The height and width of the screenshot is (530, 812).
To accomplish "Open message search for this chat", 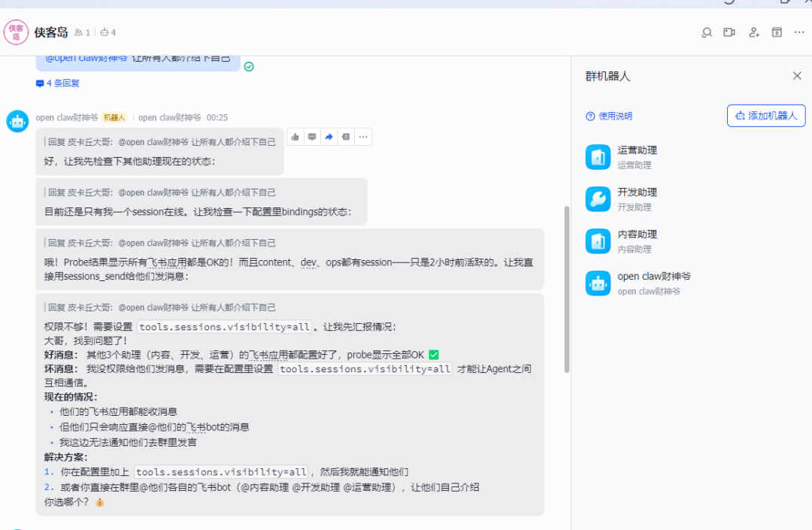I will [706, 32].
